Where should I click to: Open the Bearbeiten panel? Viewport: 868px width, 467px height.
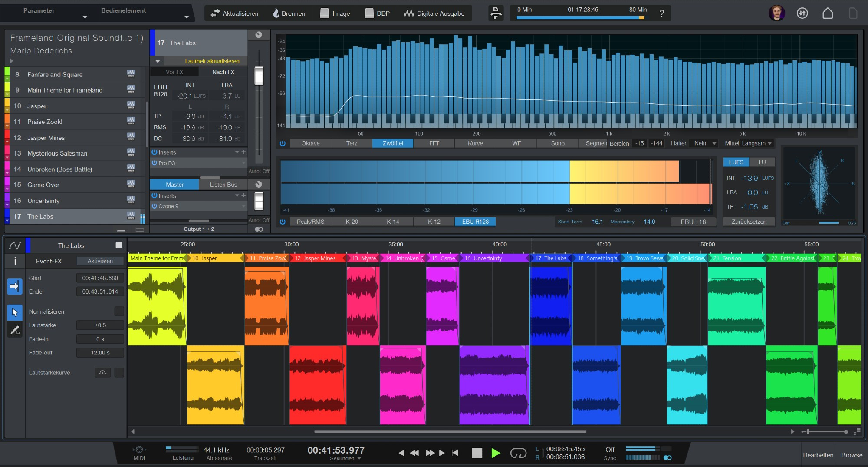click(818, 455)
